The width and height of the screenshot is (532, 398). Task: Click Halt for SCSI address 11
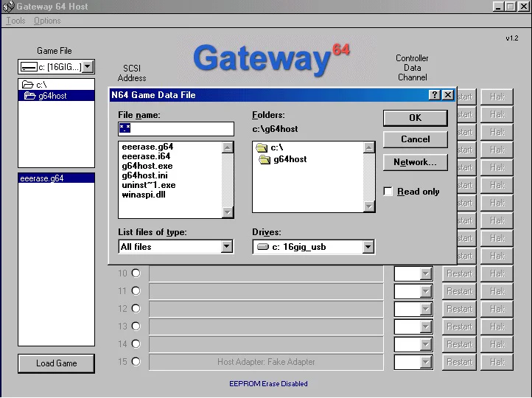tap(497, 291)
